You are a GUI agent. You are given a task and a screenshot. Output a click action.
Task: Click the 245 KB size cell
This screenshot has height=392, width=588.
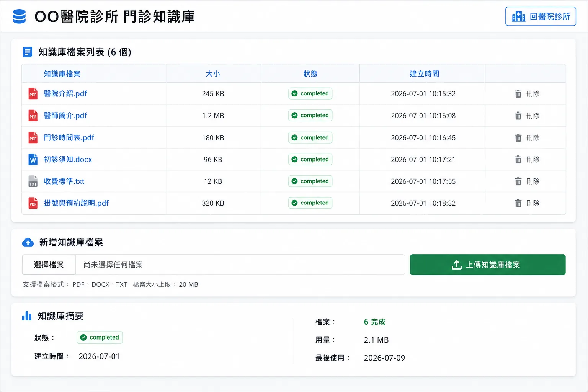[213, 94]
